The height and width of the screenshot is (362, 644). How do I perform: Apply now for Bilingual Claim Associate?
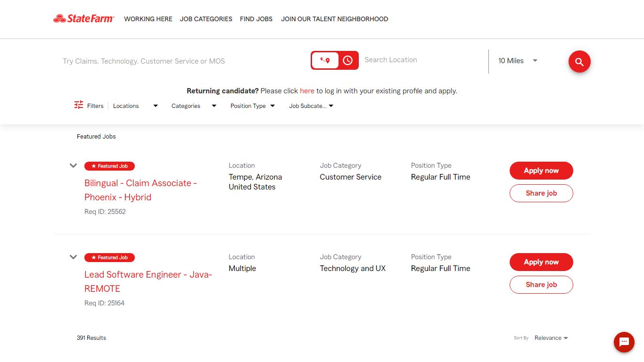click(x=541, y=171)
